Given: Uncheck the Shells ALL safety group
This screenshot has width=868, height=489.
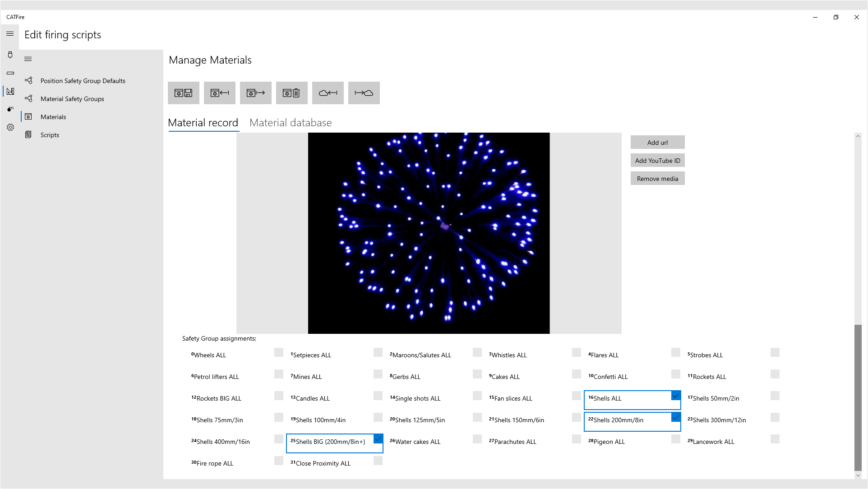Looking at the screenshot, I should [675, 396].
